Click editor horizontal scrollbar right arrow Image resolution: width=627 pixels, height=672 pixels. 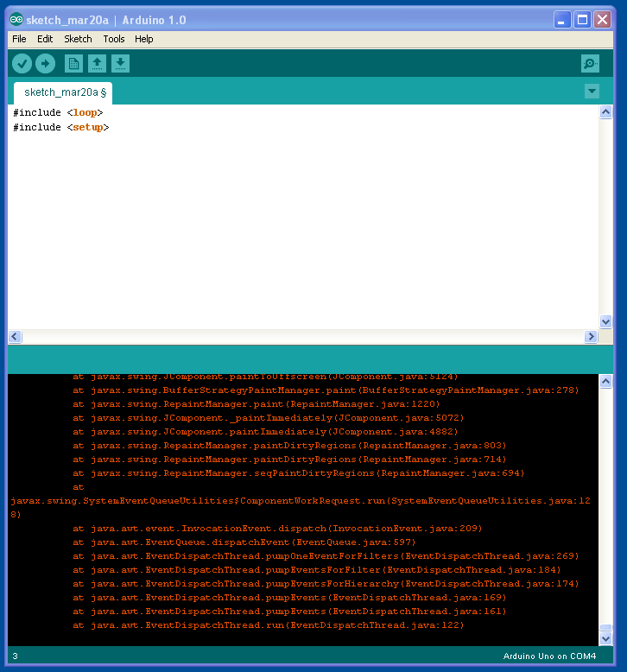click(x=591, y=336)
